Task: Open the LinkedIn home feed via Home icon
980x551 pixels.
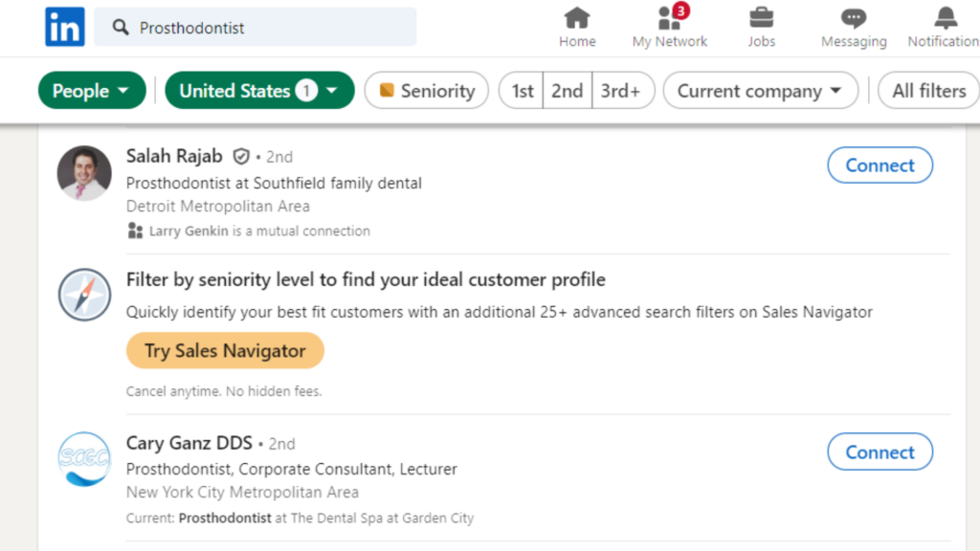Action: tap(577, 21)
